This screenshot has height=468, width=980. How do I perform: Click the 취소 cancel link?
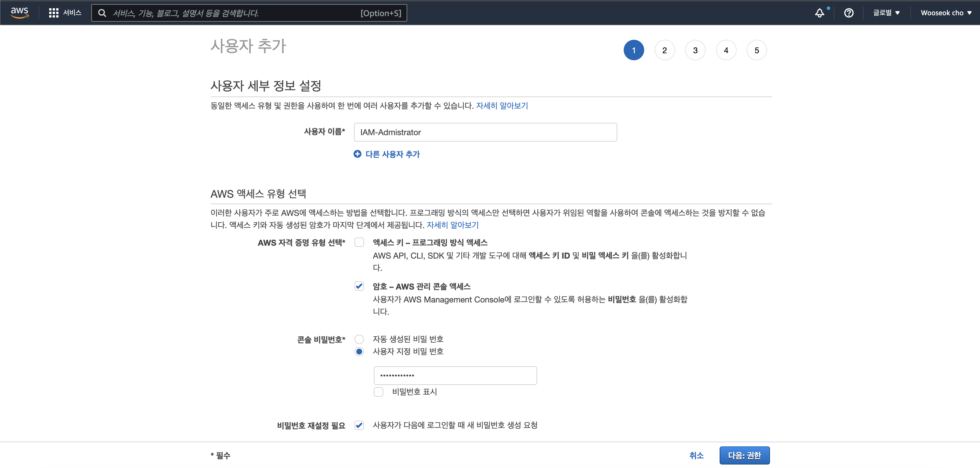point(696,455)
